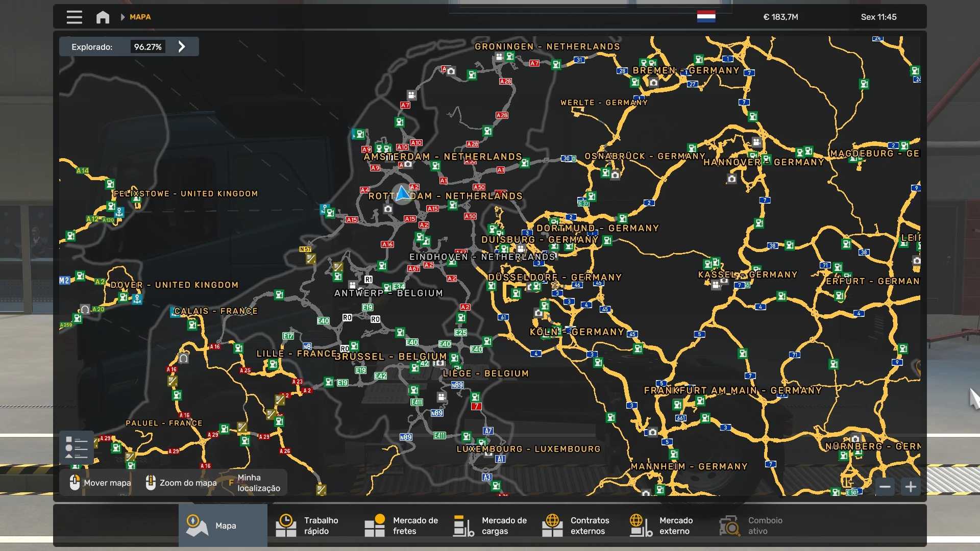Image resolution: width=980 pixels, height=551 pixels.
Task: Zoom out the map with minus button
Action: 885,487
